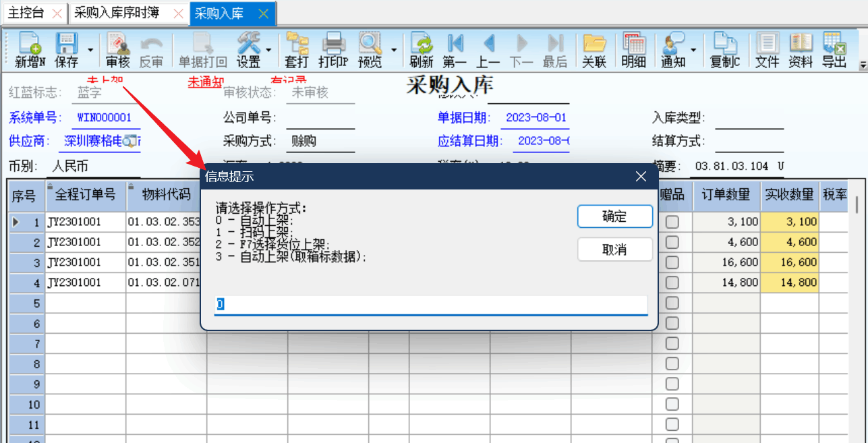The image size is (868, 443).
Task: Expand the dropdown arrow beside 设置
Action: [269, 50]
